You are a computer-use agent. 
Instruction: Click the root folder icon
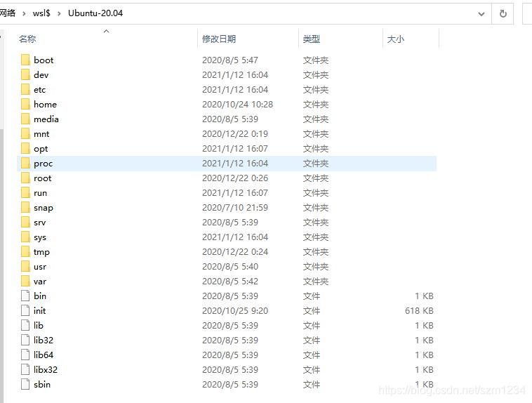coord(25,178)
